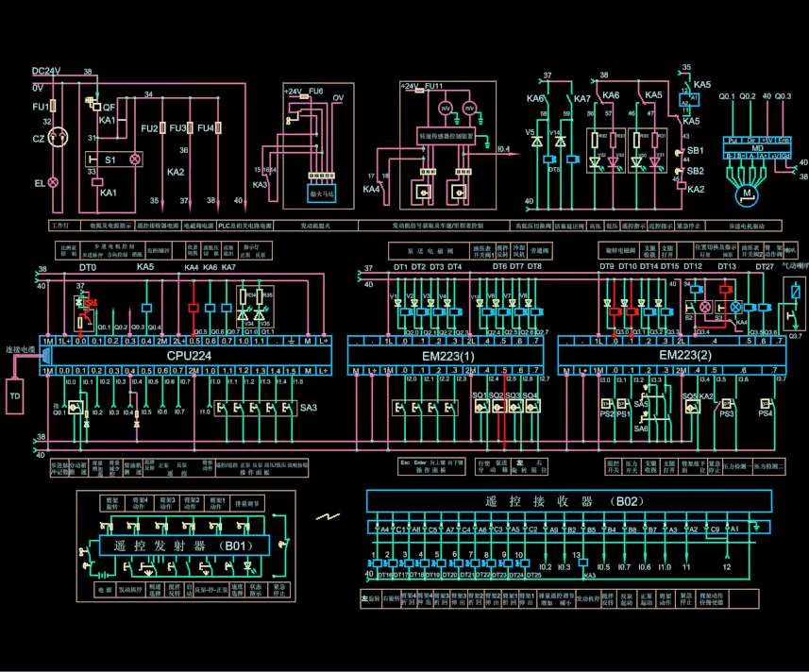809x672 pixels.
Task: Click the KA7 label above CPU224
Action: 228,267
